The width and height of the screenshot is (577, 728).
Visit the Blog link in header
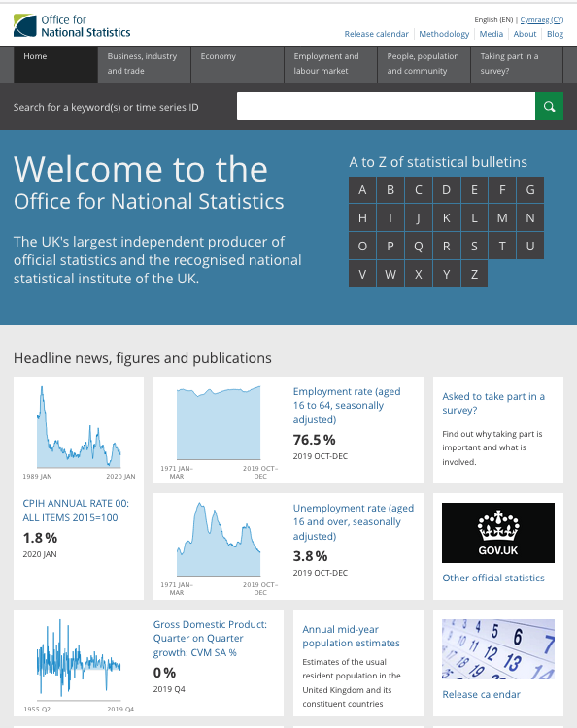pos(555,34)
